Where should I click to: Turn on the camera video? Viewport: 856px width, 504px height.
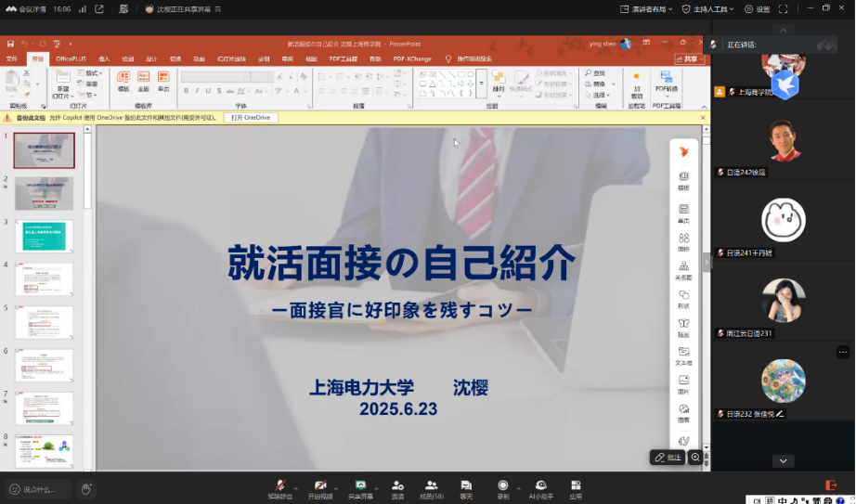pyautogui.click(x=320, y=485)
